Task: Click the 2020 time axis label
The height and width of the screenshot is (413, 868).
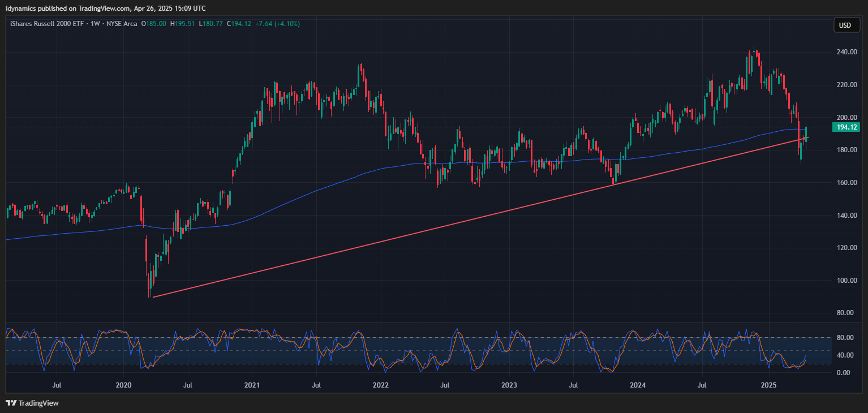Action: tap(123, 385)
